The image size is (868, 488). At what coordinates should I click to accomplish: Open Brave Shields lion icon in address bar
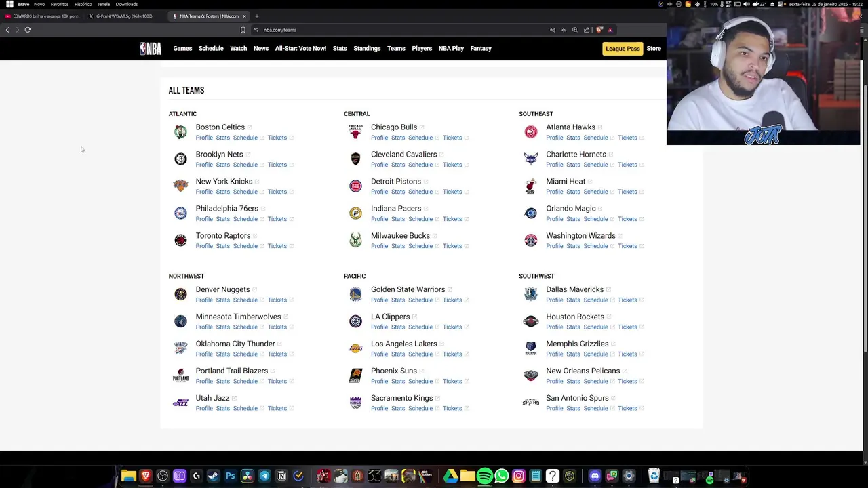tap(599, 30)
